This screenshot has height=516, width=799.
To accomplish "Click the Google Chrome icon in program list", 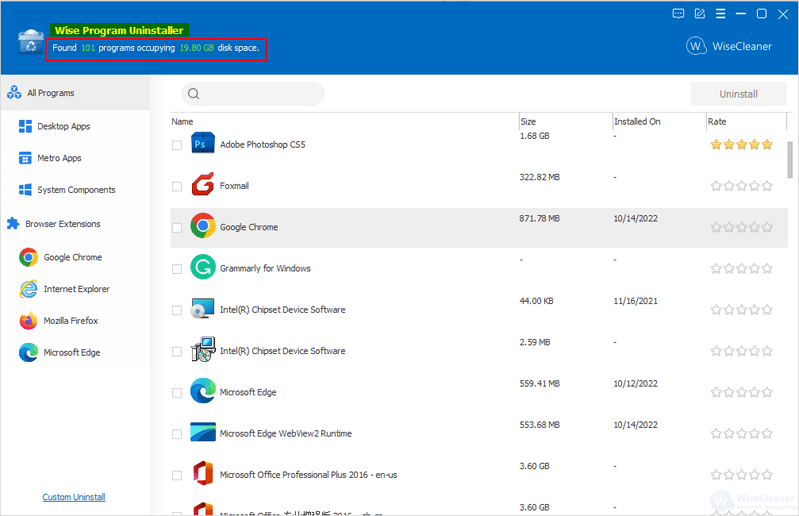I will click(203, 226).
